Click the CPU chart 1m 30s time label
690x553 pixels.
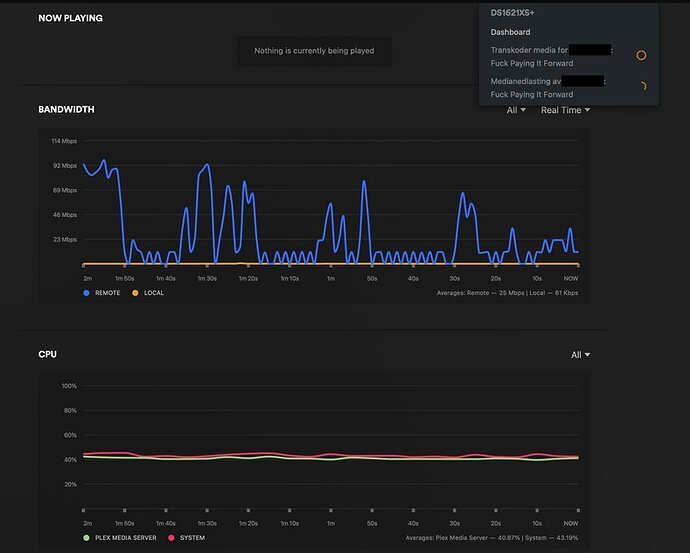pyautogui.click(x=207, y=524)
